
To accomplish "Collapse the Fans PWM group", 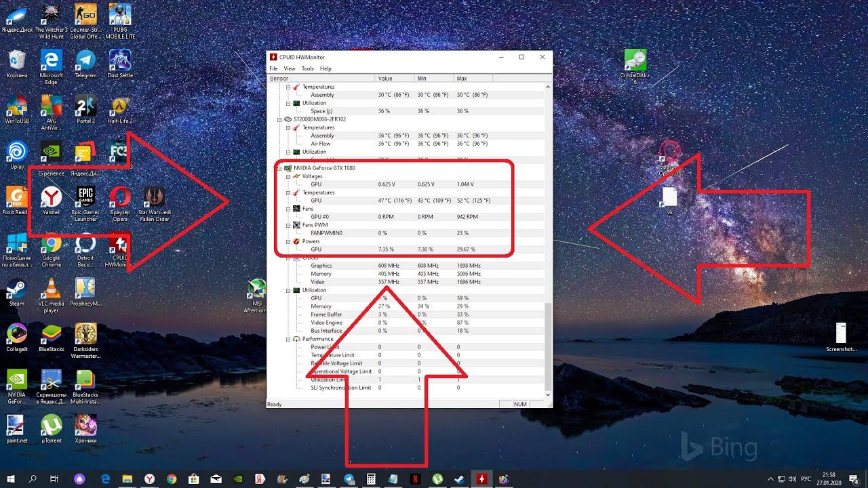I will pos(288,225).
